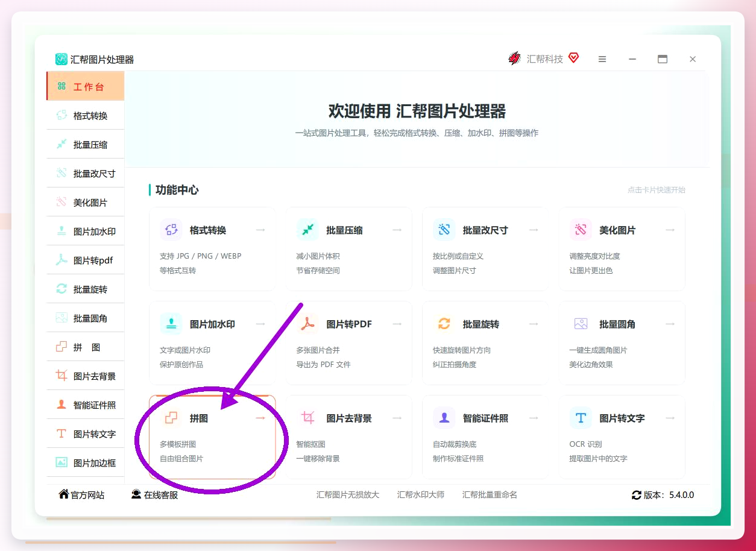This screenshot has height=551, width=756.
Task: Click the arrow on 批量改尺寸 card
Action: pyautogui.click(x=534, y=230)
